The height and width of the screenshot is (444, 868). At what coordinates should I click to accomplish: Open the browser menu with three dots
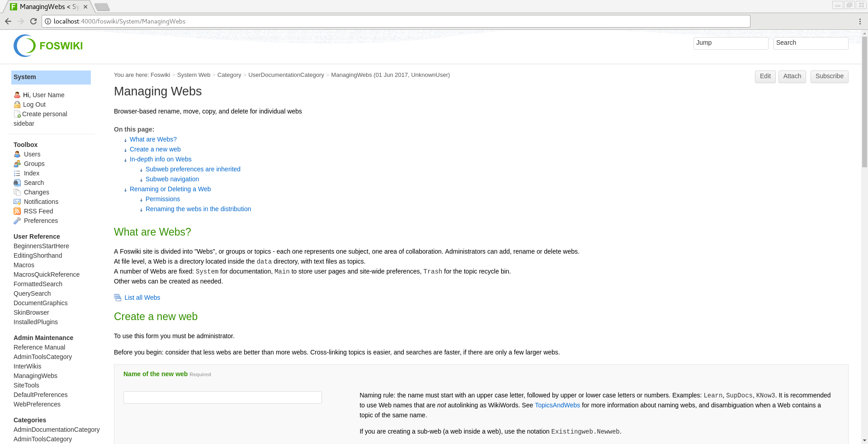(860, 21)
